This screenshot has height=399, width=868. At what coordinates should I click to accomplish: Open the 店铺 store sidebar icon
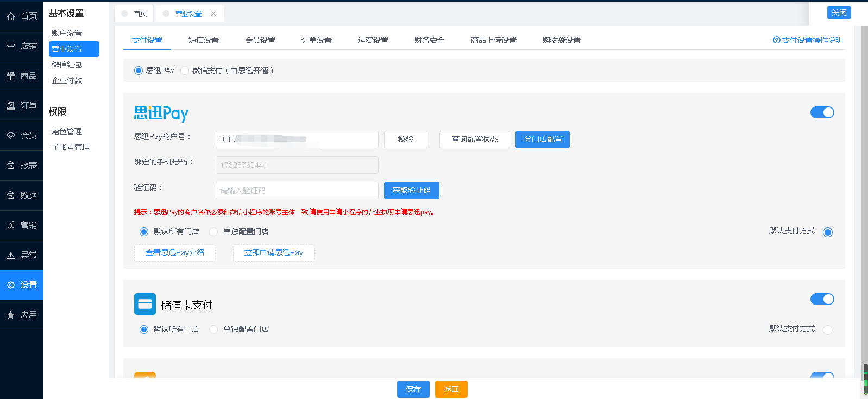pyautogui.click(x=11, y=46)
